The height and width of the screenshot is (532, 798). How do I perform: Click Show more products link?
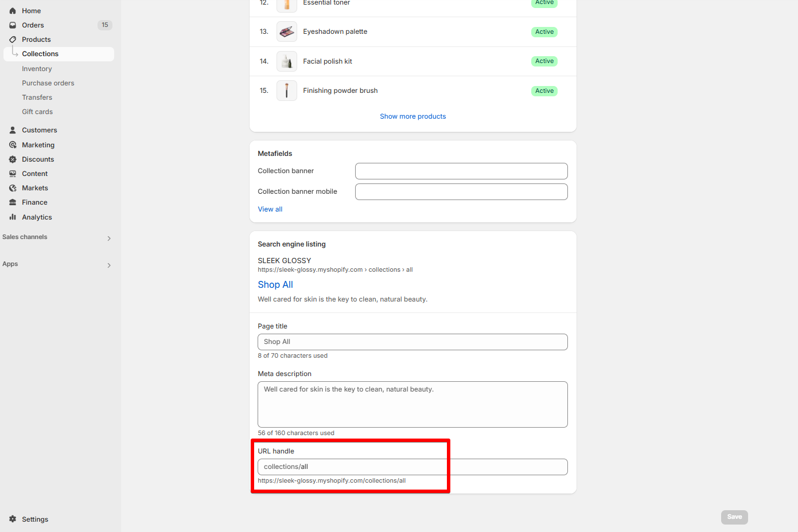tap(413, 116)
